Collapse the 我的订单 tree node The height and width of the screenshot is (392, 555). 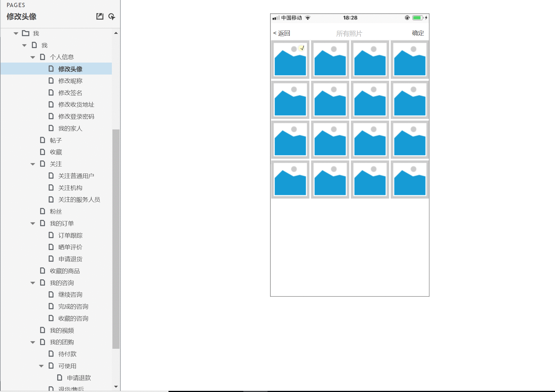click(x=33, y=224)
